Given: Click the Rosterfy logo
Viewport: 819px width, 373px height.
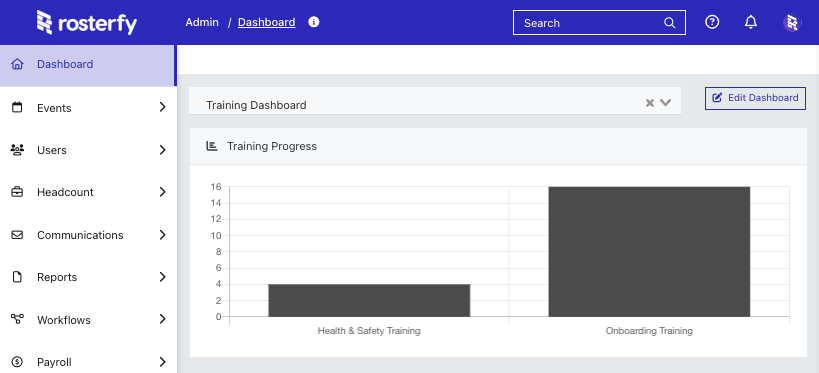Looking at the screenshot, I should [87, 22].
